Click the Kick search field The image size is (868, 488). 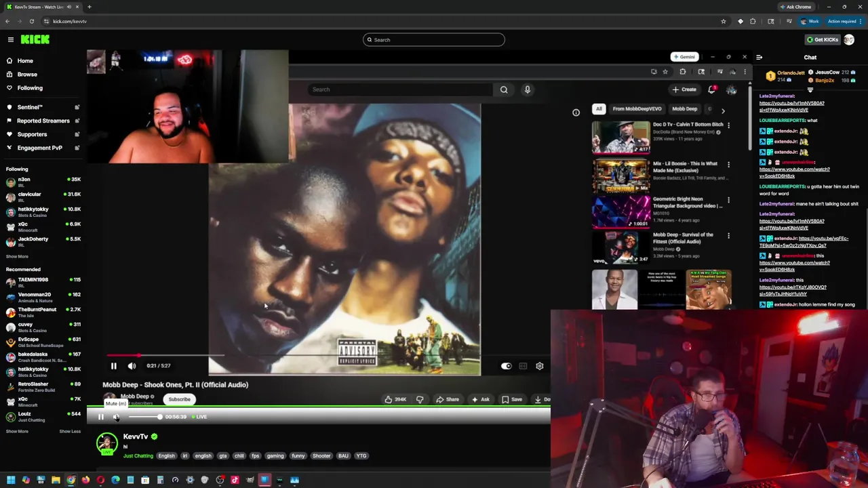[x=434, y=40]
